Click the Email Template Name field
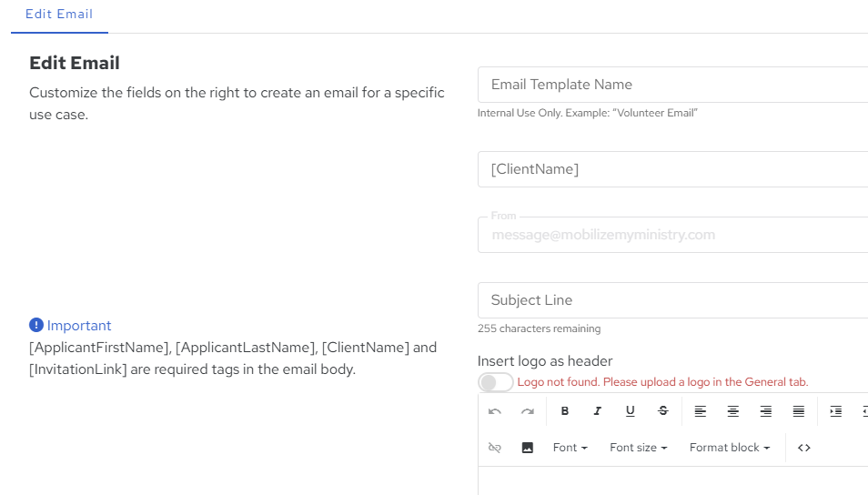Viewport: 868px width, 495px height. pos(672,85)
